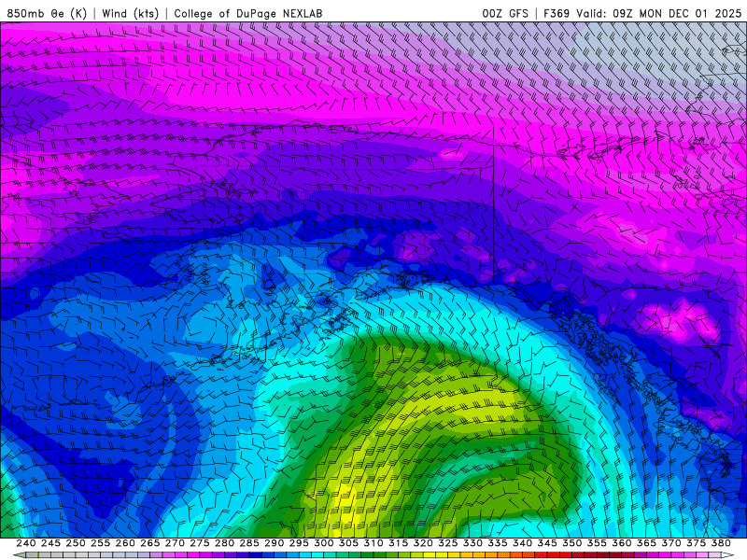
Task: Click the '00Z GFS' model run label
Action: click(x=505, y=14)
